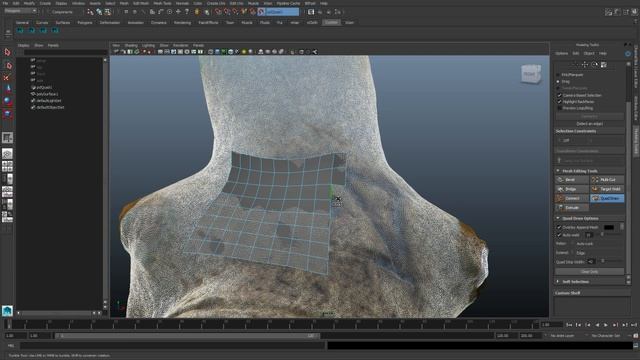Select the arrow Select tool in the toolbox
Image resolution: width=640 pixels, height=360 pixels.
coord(7,52)
